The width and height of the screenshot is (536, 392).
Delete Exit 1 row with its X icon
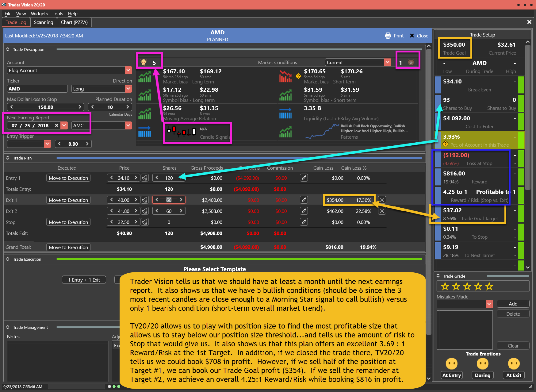382,200
